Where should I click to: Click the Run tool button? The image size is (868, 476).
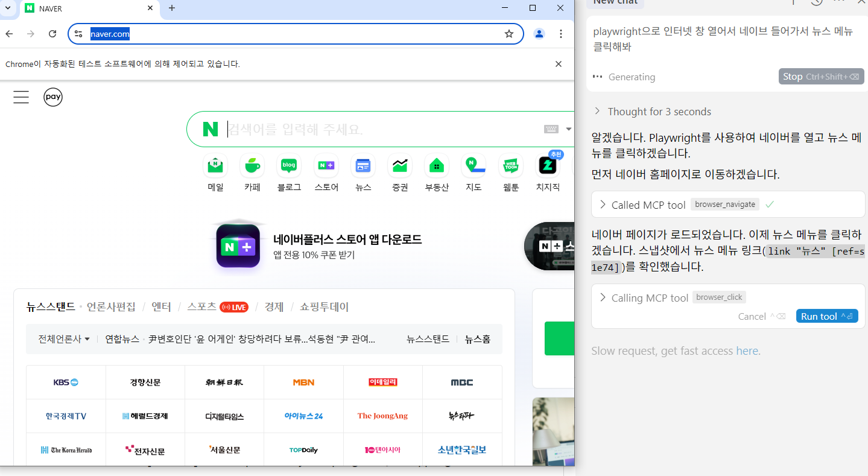coord(827,316)
